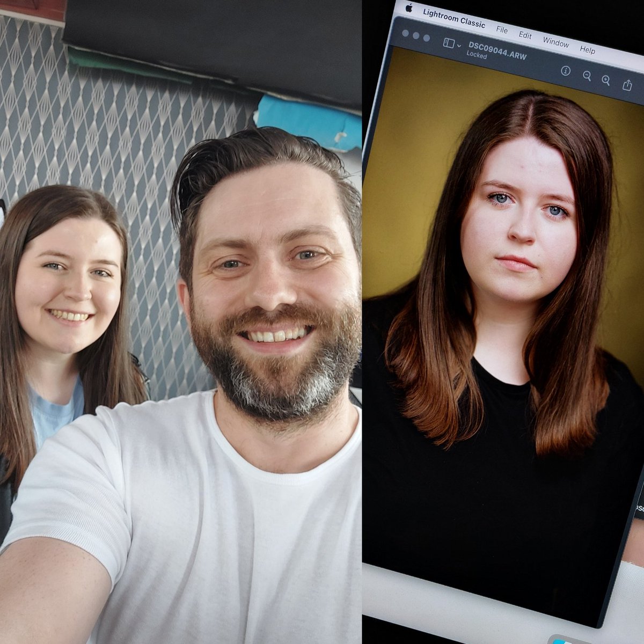Open the Window menu
Image resolution: width=644 pixels, height=644 pixels.
coord(555,42)
